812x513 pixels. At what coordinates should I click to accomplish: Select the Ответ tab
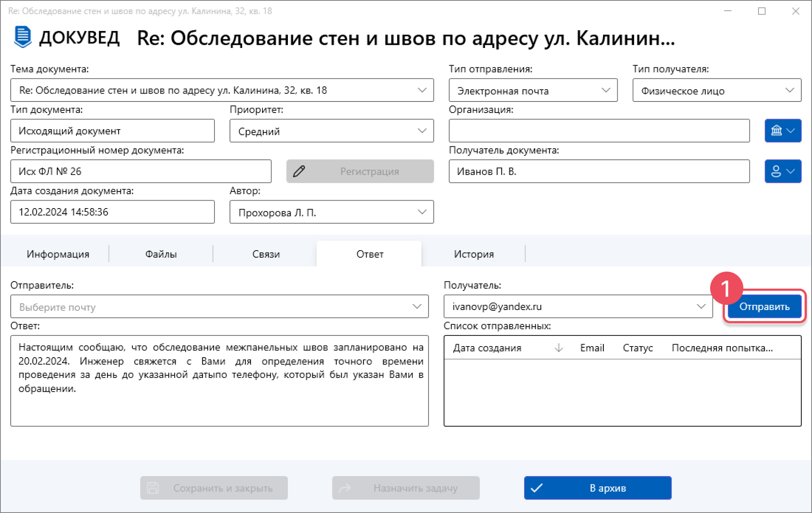click(370, 254)
